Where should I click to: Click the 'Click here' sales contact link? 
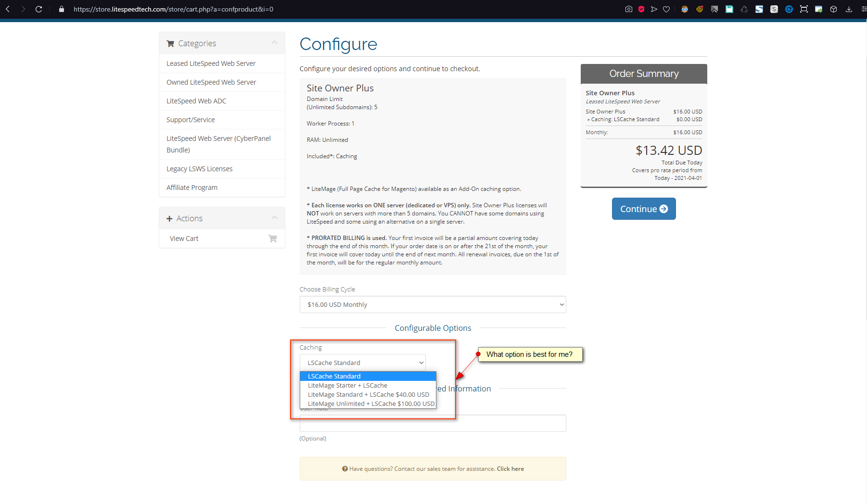pos(510,469)
